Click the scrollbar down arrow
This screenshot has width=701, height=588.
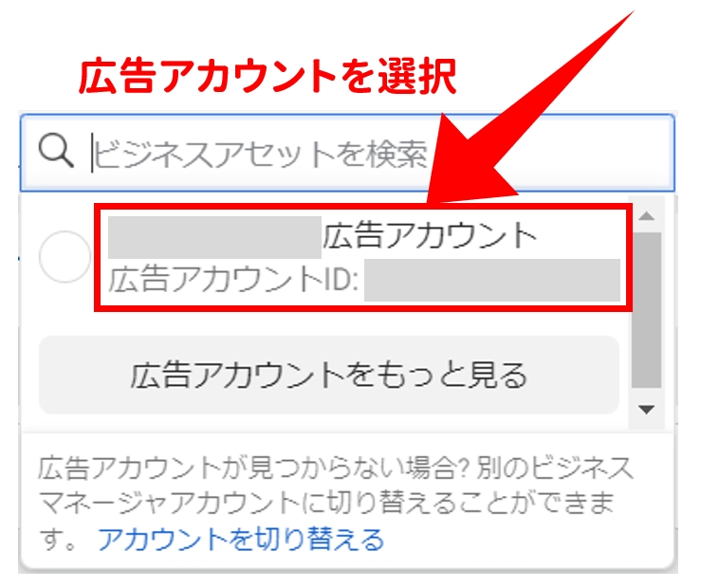[x=647, y=410]
